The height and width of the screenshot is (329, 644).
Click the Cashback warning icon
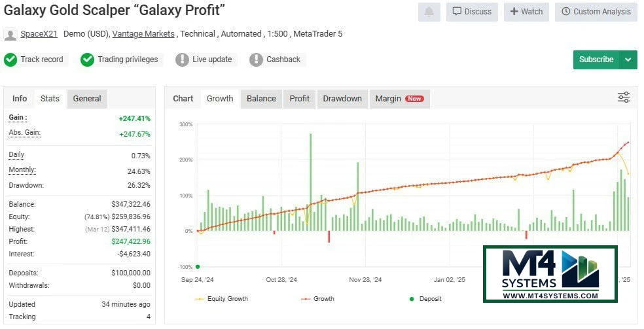click(256, 60)
